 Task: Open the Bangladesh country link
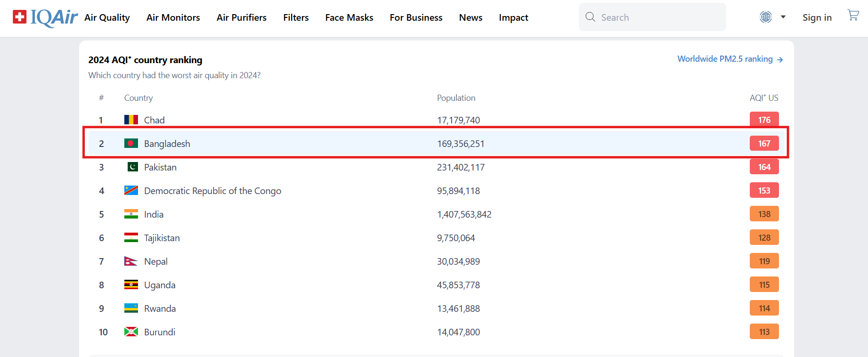pyautogui.click(x=167, y=144)
